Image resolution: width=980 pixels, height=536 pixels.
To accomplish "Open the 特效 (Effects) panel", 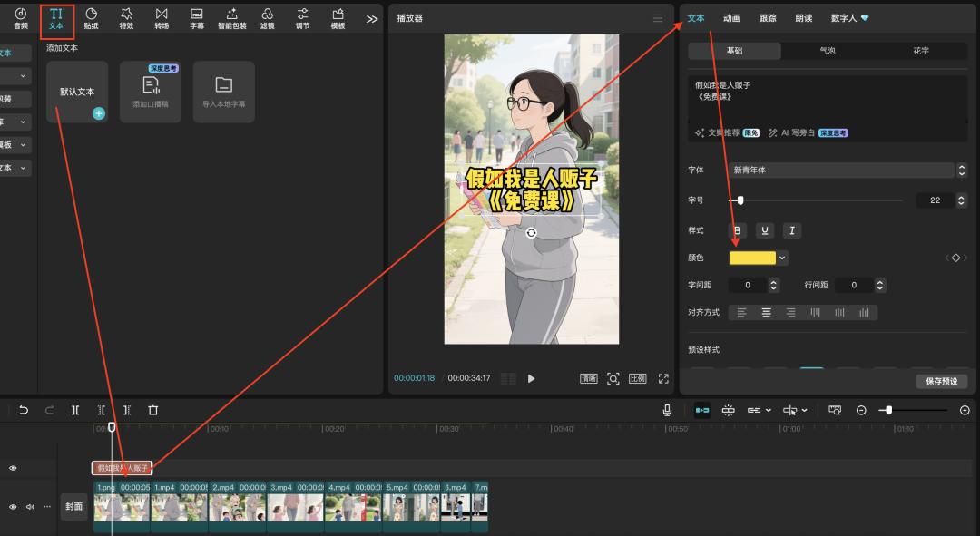I will [x=126, y=18].
